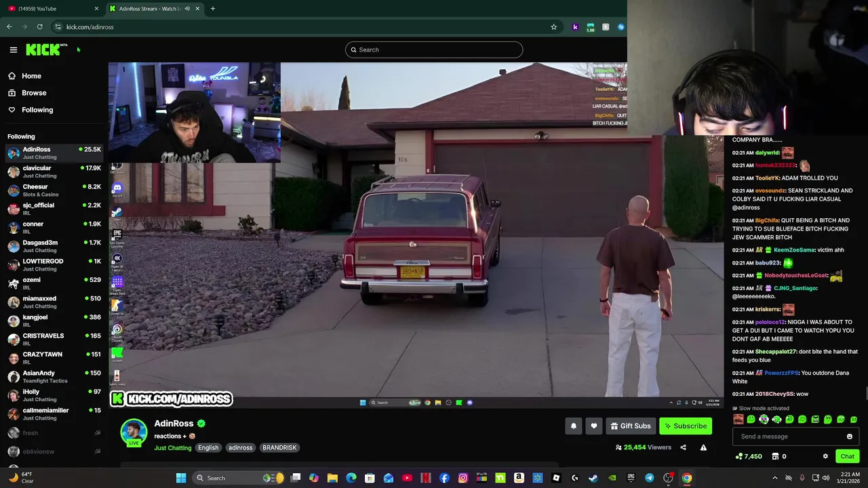Click ToolieYK username in chat
This screenshot has height=488, width=868.
point(767,178)
